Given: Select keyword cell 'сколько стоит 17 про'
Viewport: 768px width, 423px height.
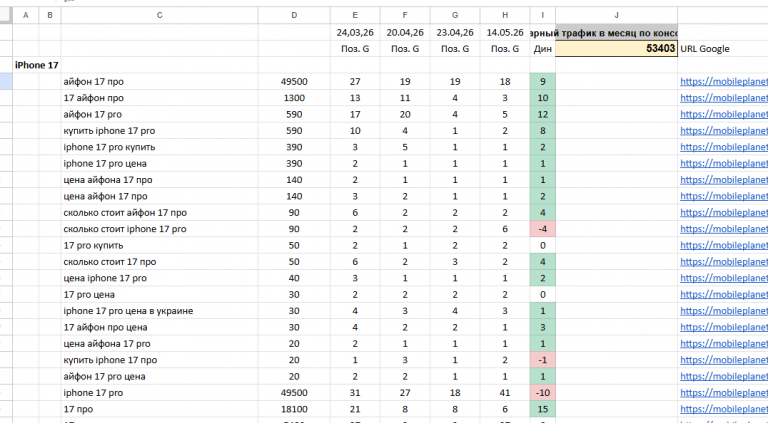Looking at the screenshot, I should click(160, 262).
